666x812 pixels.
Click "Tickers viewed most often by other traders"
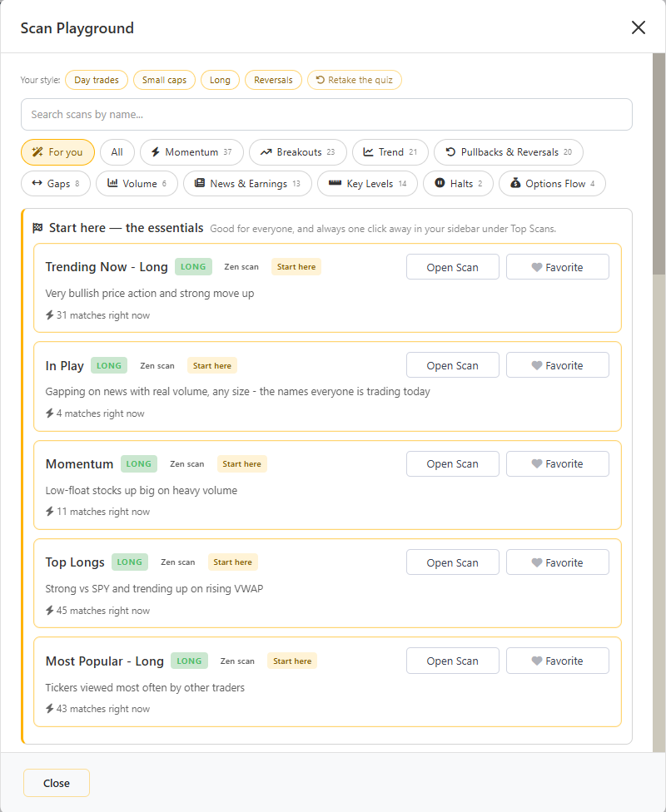[145, 688]
